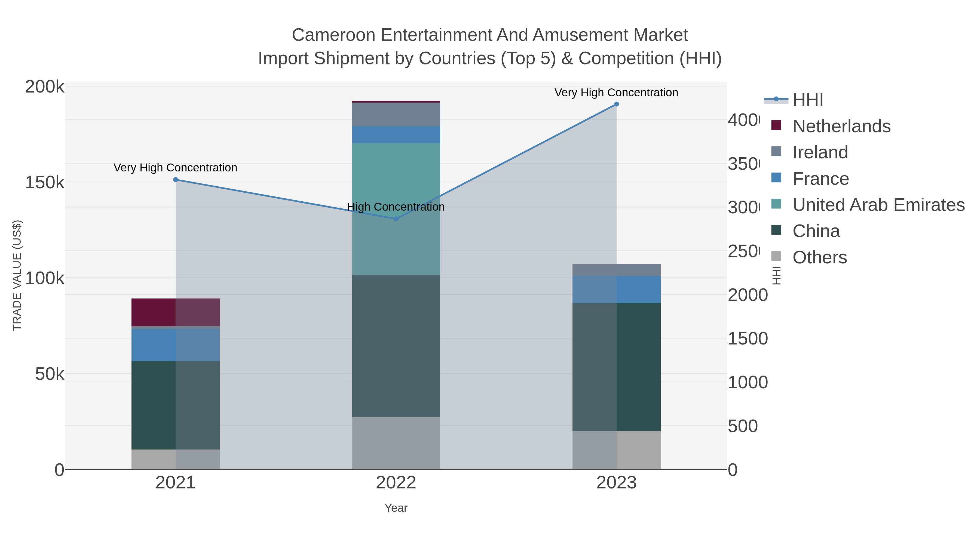This screenshot has width=980, height=551.
Task: Click the 2023 'Very High Concentration' annotation
Action: (616, 93)
